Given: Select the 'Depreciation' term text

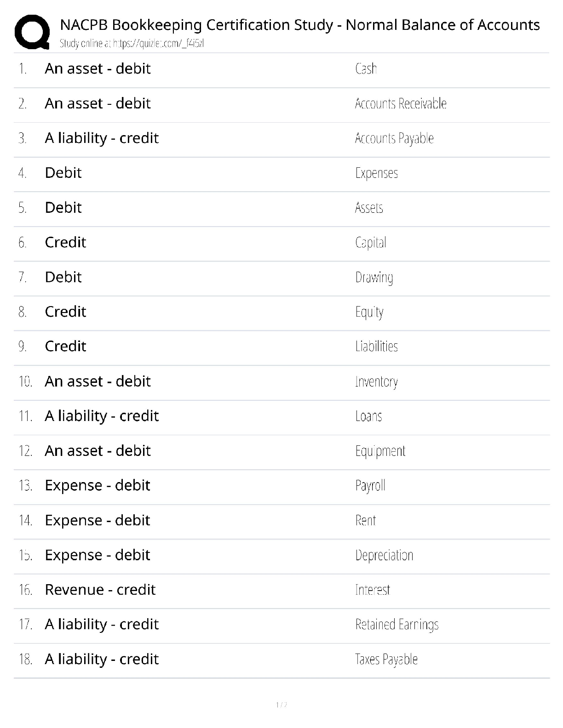Looking at the screenshot, I should pyautogui.click(x=384, y=556).
